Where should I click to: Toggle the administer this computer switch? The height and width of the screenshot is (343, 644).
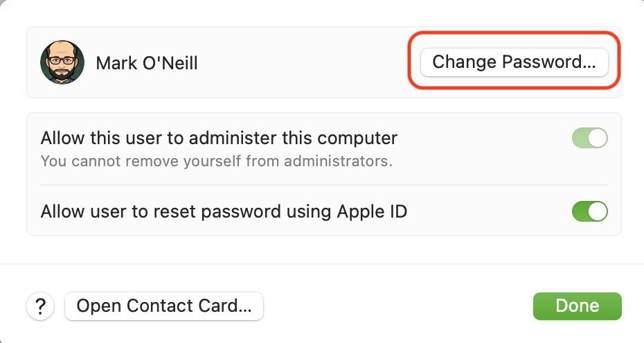[x=589, y=138]
